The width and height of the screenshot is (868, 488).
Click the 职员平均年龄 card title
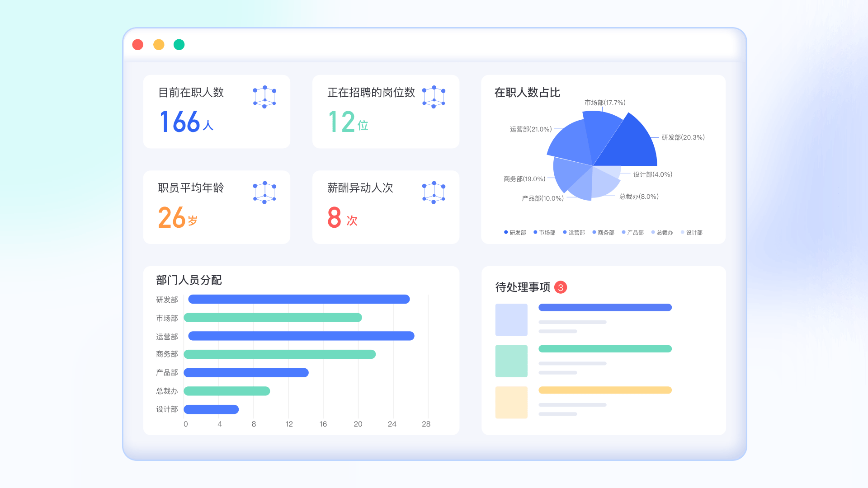[x=191, y=188]
